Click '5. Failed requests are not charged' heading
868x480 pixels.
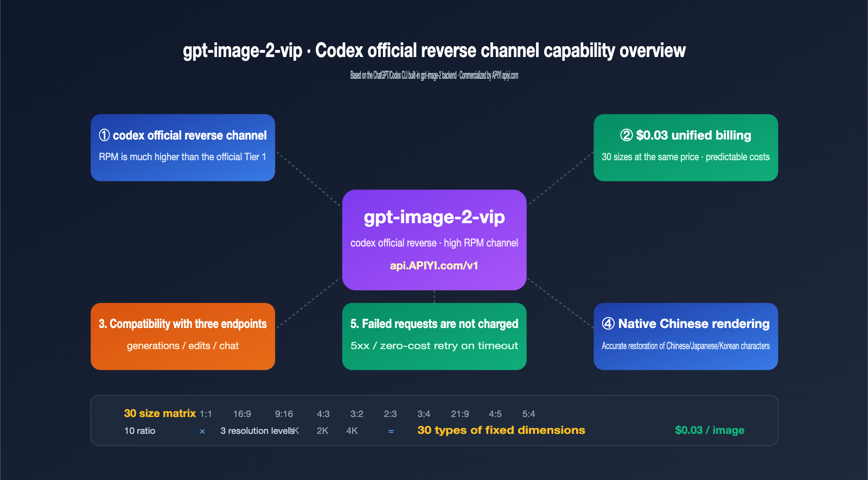tap(434, 324)
